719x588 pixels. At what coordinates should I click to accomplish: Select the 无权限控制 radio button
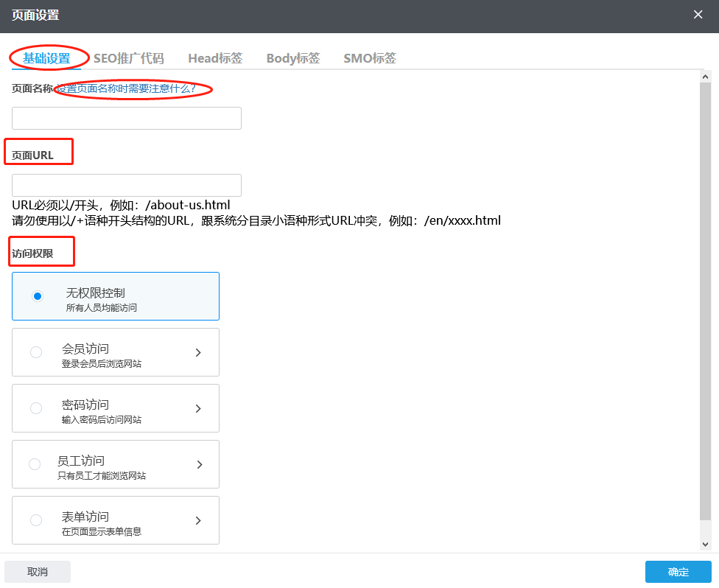click(x=37, y=296)
